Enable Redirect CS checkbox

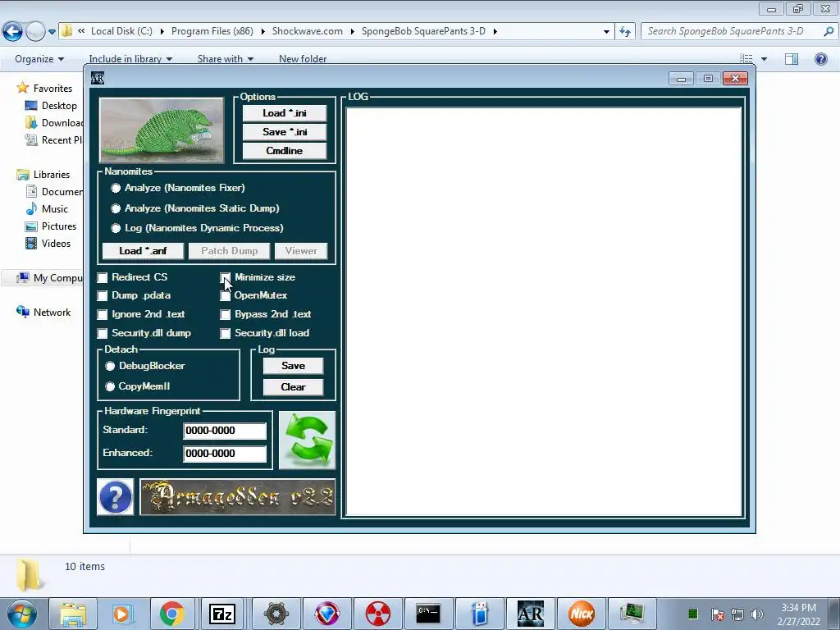pos(103,277)
